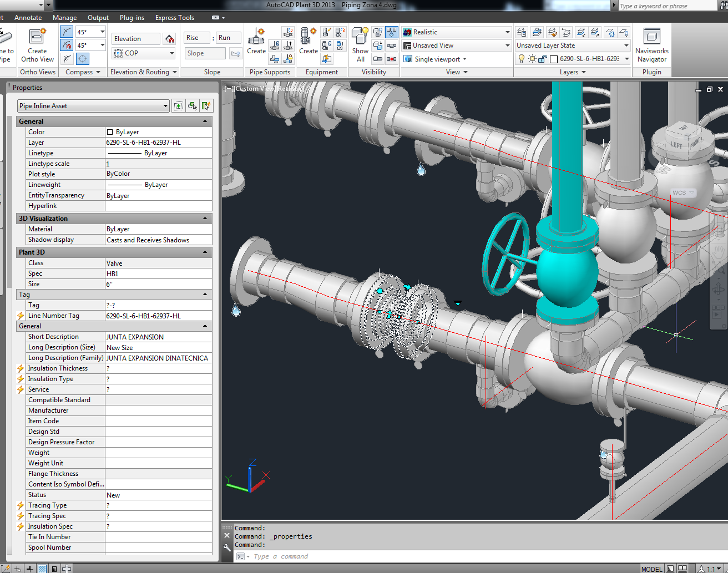Click the lock support icon in Pipe Supports panel
Image resolution: width=728 pixels, height=573 pixels.
(288, 58)
